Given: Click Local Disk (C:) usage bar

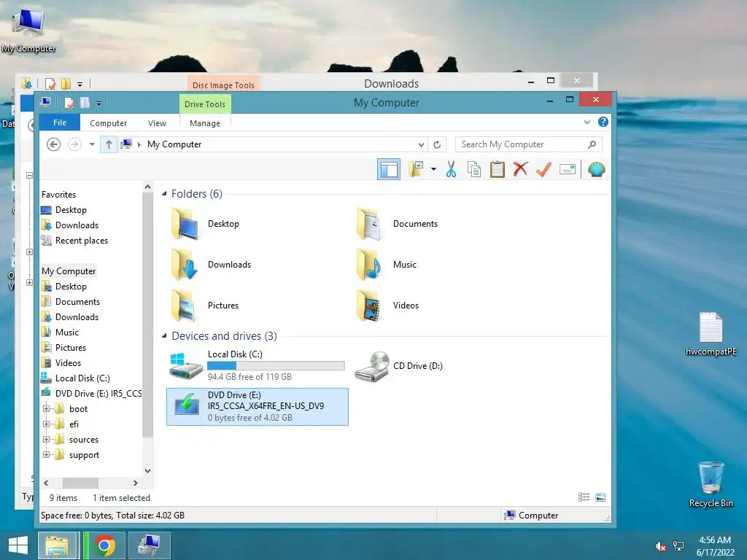Looking at the screenshot, I should (276, 366).
